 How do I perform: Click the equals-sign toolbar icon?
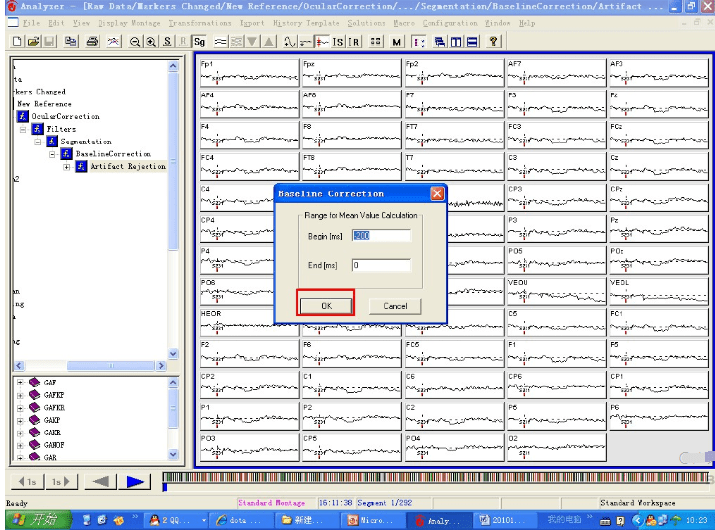tap(221, 42)
